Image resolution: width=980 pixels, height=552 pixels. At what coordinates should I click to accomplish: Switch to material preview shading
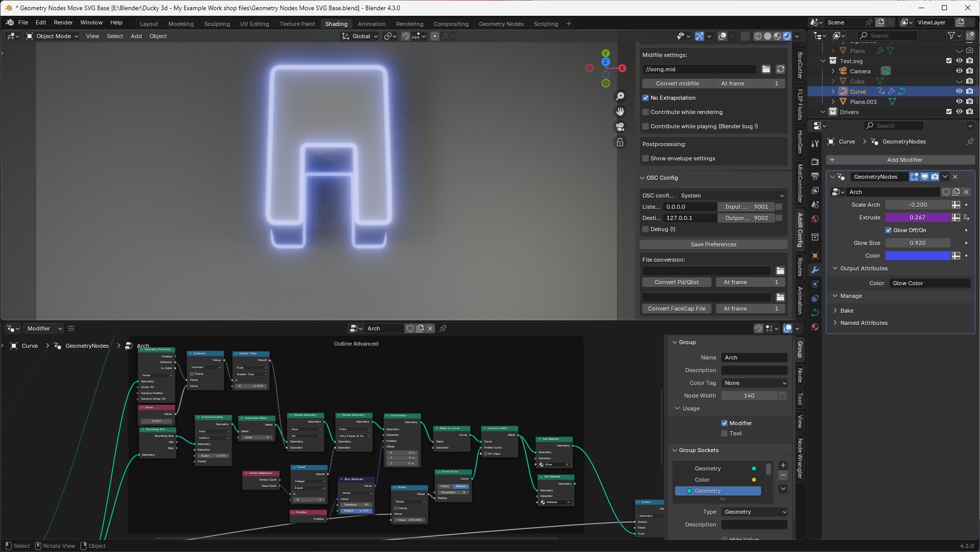(777, 36)
